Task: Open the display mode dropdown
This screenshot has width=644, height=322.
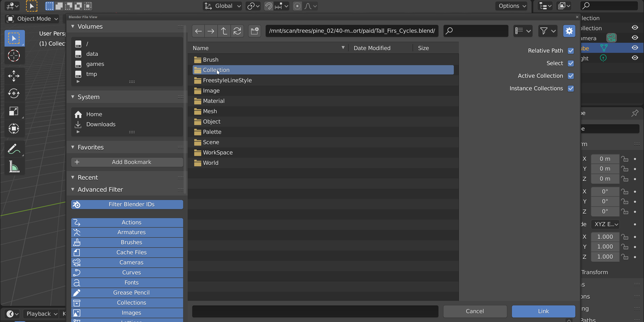Action: click(x=523, y=31)
